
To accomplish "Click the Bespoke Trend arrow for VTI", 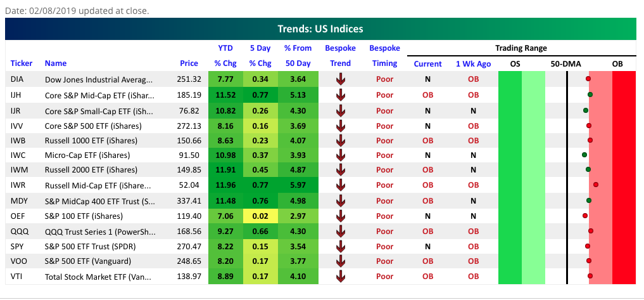I will [x=341, y=277].
